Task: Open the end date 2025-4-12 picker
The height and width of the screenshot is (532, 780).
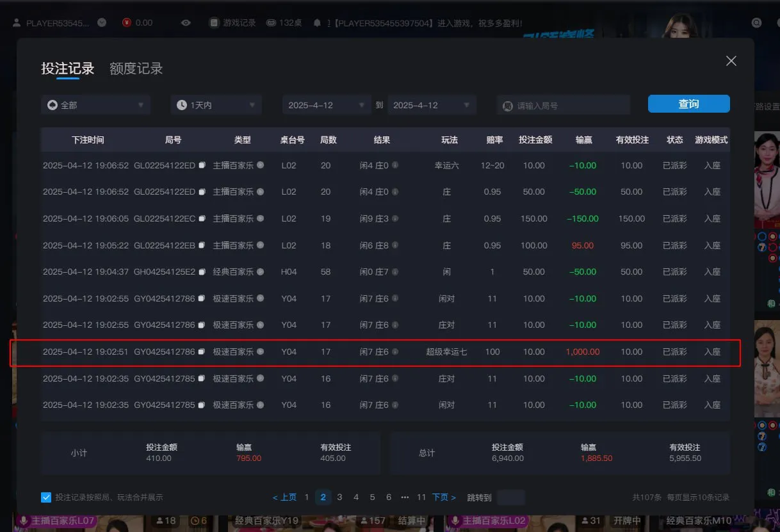Action: [x=431, y=104]
